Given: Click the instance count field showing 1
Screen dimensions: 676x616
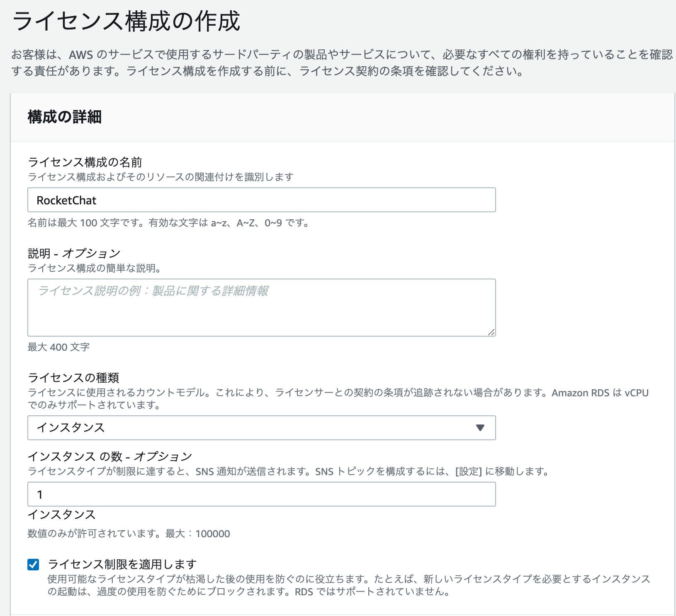Looking at the screenshot, I should coord(261,494).
